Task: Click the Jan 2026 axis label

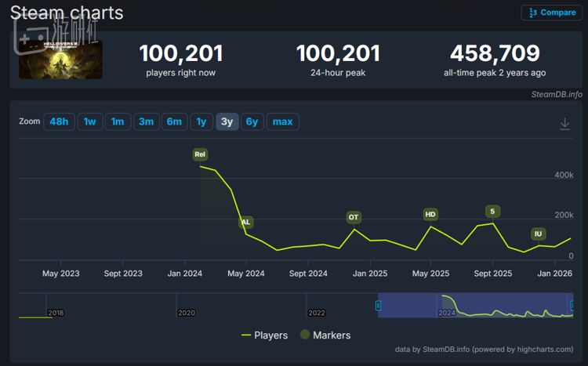Action: [554, 274]
